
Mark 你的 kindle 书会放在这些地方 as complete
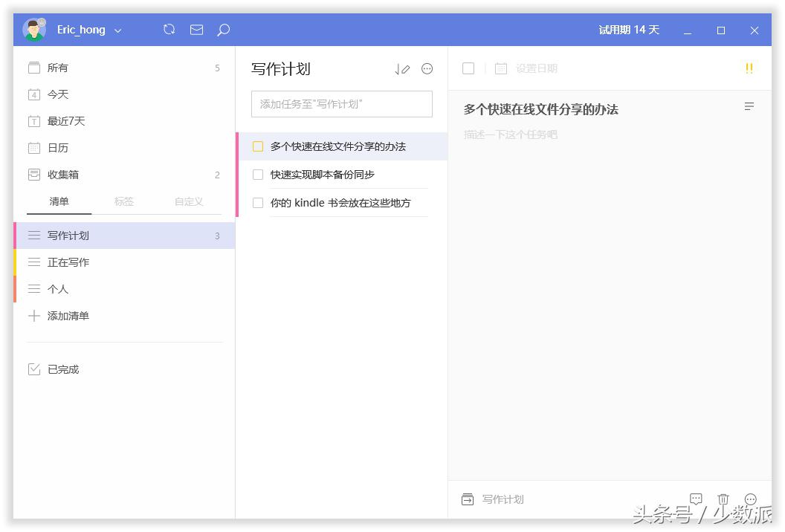(x=257, y=203)
